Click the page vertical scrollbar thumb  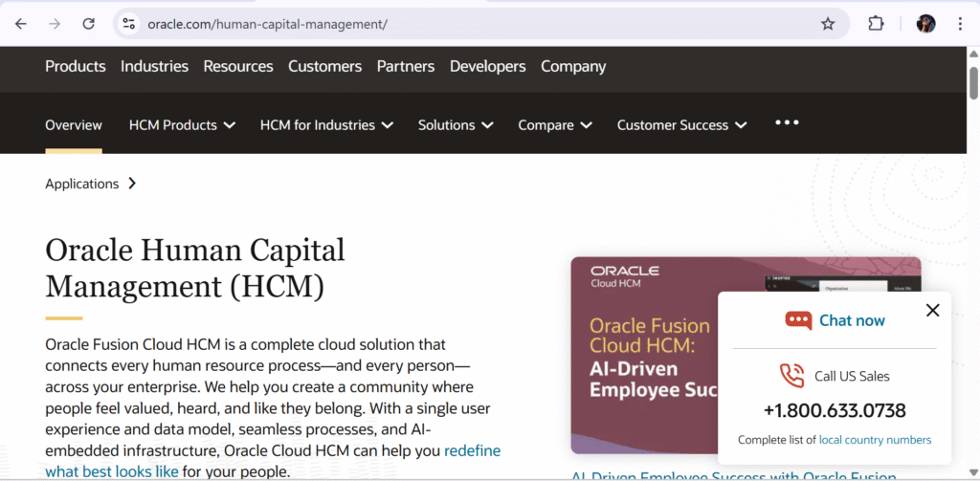(x=973, y=81)
